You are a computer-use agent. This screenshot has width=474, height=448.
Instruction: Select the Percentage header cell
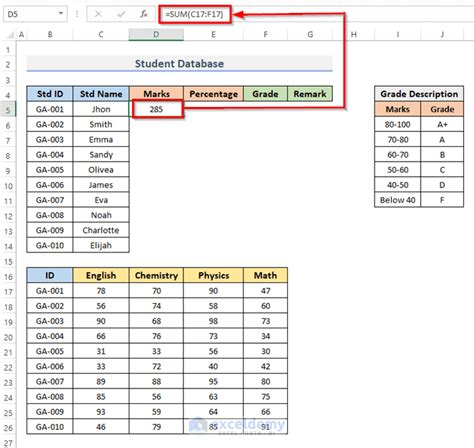(213, 94)
